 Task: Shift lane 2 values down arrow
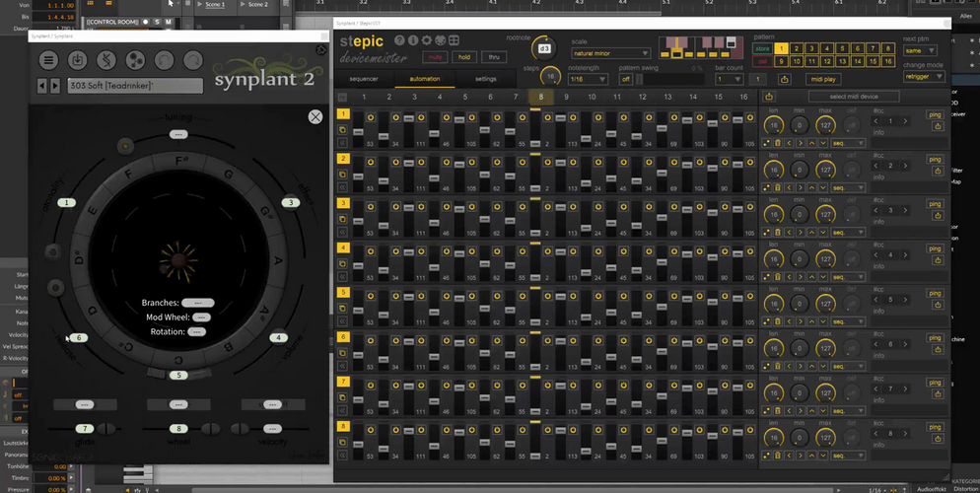pyautogui.click(x=823, y=187)
